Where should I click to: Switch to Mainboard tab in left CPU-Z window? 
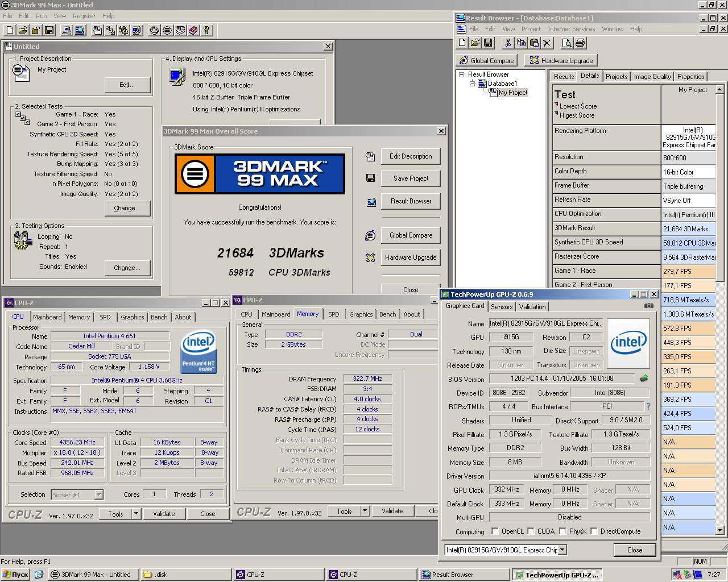[x=47, y=317]
